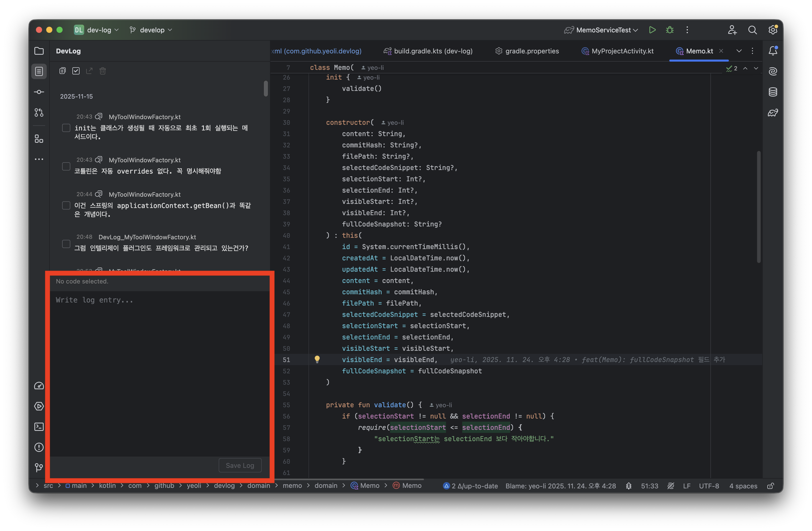Click the Save Log button
812x531 pixels.
pyautogui.click(x=240, y=465)
